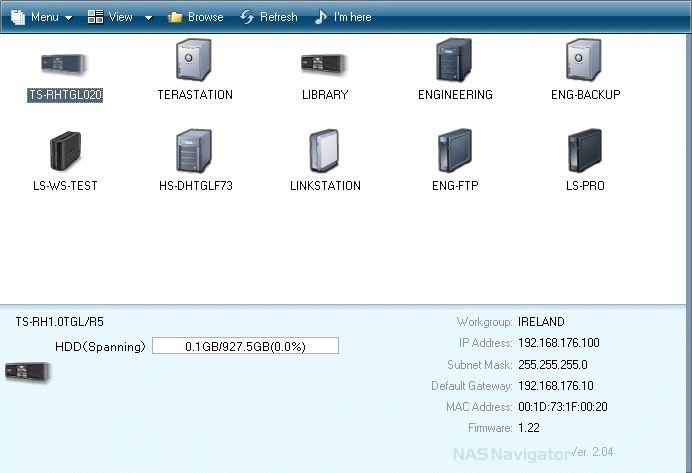Image resolution: width=692 pixels, height=473 pixels.
Task: Select the TS-RHTGL020 device icon
Action: coord(64,64)
